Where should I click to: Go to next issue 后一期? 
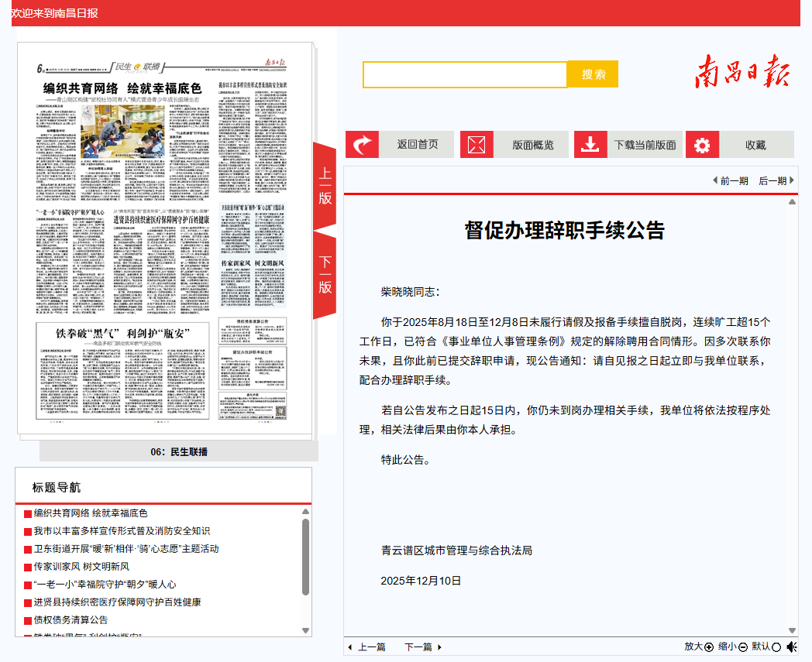(x=776, y=180)
